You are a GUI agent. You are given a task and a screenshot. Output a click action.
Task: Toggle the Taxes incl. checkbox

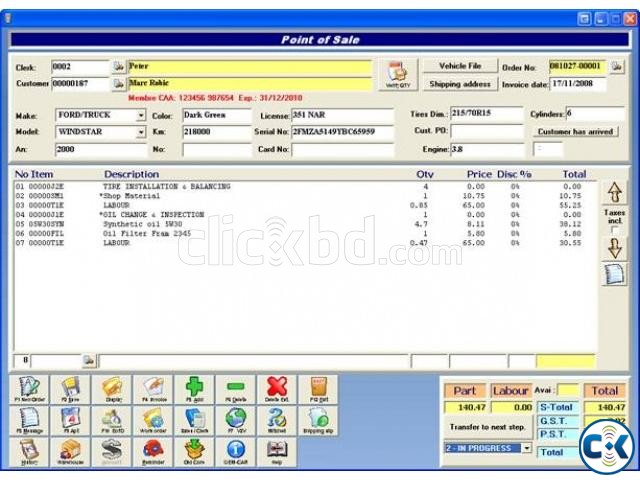[x=614, y=230]
